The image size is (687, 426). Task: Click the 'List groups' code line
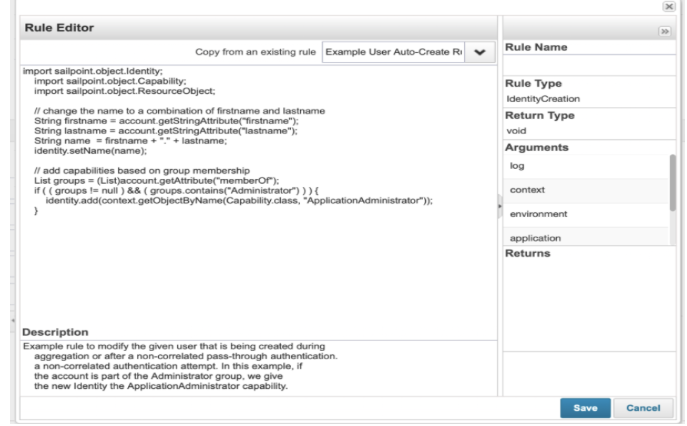click(x=156, y=181)
